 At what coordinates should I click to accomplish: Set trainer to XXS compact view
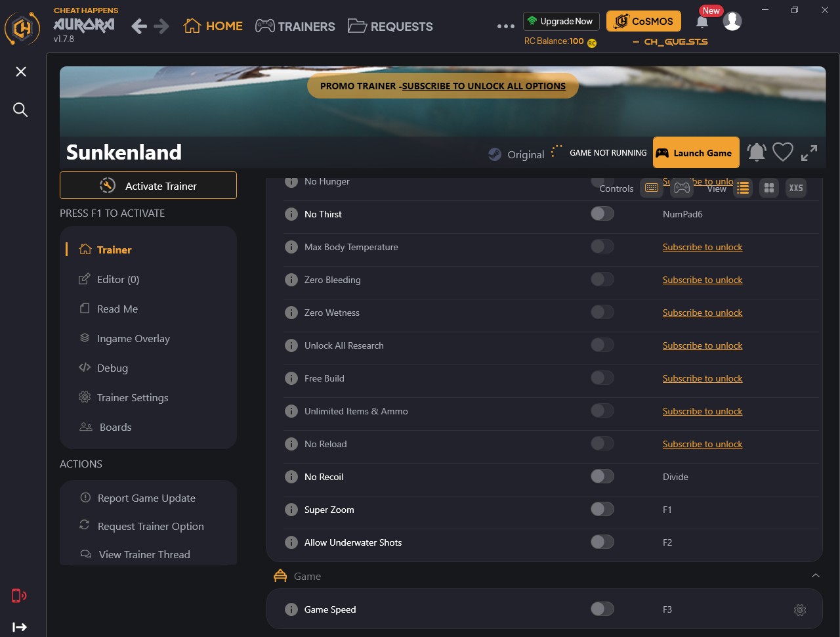[x=795, y=188]
